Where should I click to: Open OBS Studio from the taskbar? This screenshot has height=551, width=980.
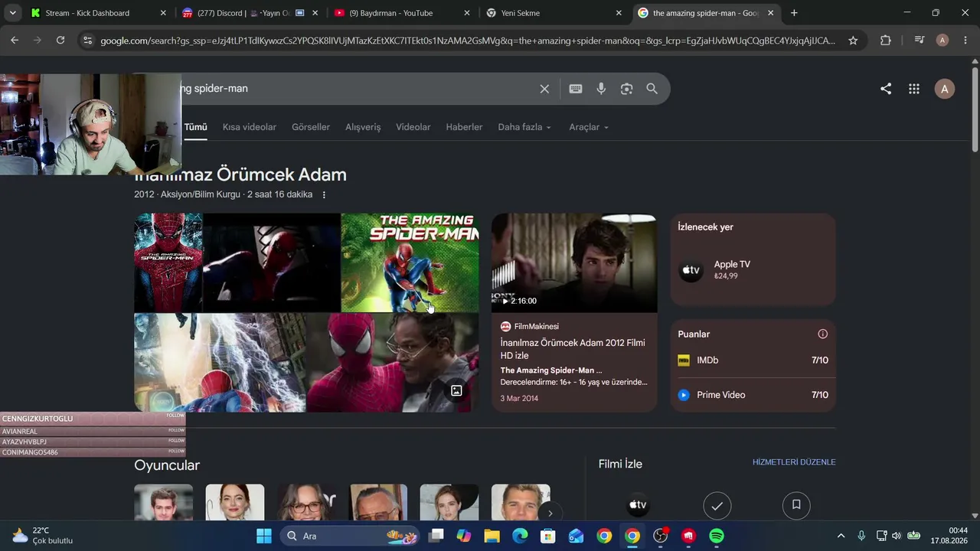(x=660, y=536)
